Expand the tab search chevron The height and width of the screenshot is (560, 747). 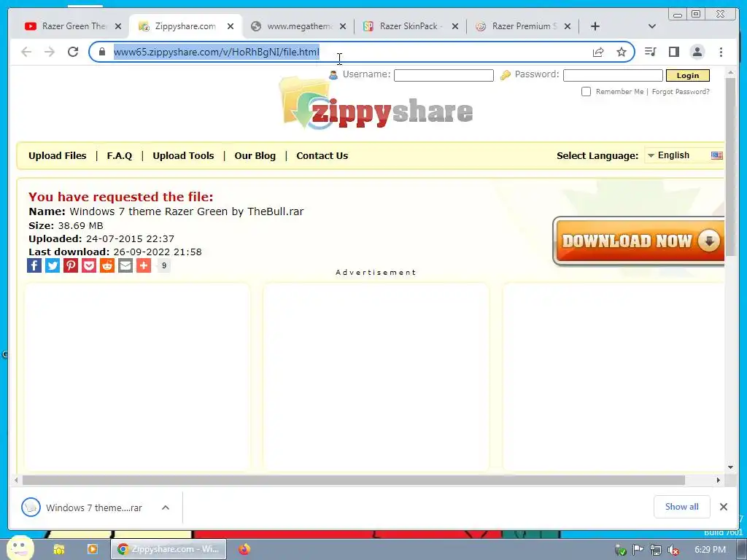pos(652,27)
